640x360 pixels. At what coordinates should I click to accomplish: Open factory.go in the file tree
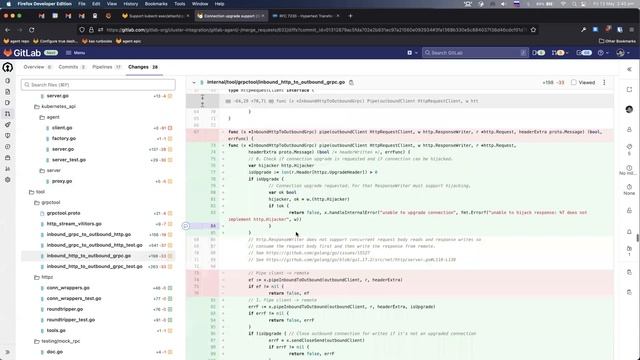coord(64,138)
